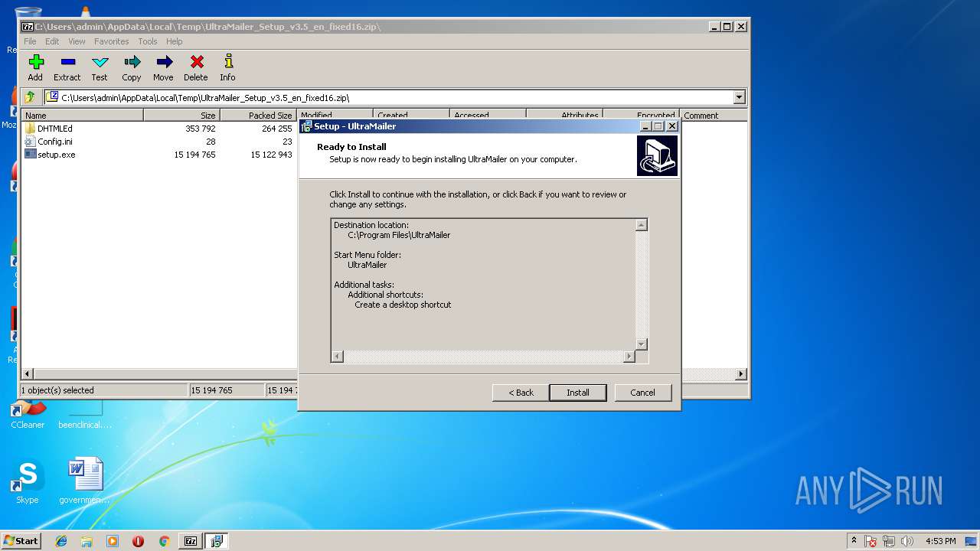Click the Copy toolbar icon in 7-Zip
Image resolution: width=980 pixels, height=551 pixels.
(x=132, y=67)
